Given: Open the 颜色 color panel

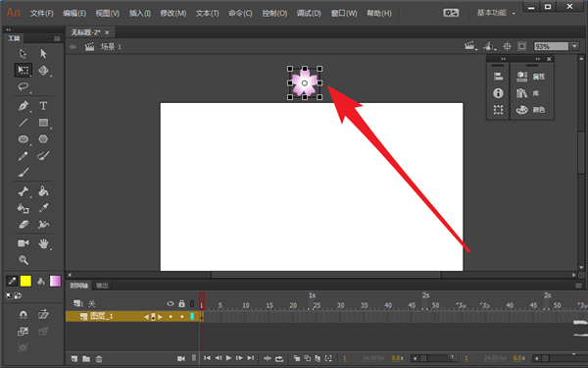Looking at the screenshot, I should click(531, 110).
